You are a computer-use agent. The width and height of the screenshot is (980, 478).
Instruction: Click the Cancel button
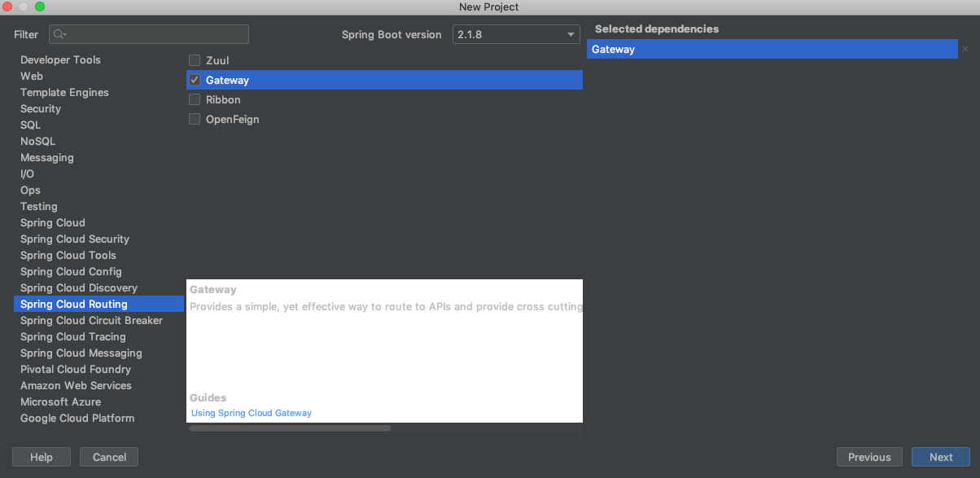click(x=110, y=457)
